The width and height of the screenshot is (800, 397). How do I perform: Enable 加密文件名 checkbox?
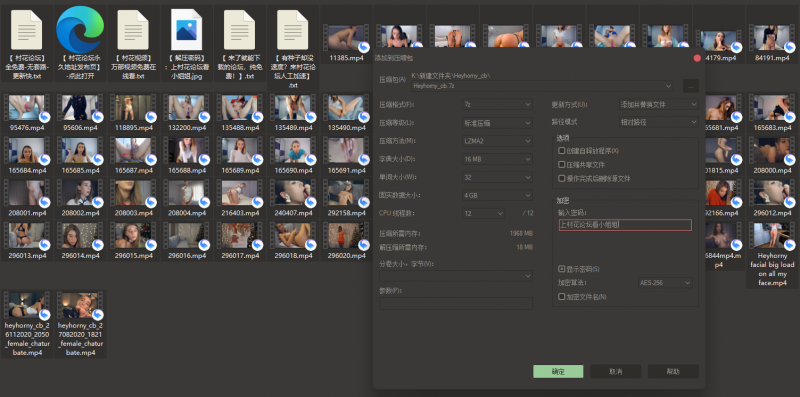(x=562, y=296)
